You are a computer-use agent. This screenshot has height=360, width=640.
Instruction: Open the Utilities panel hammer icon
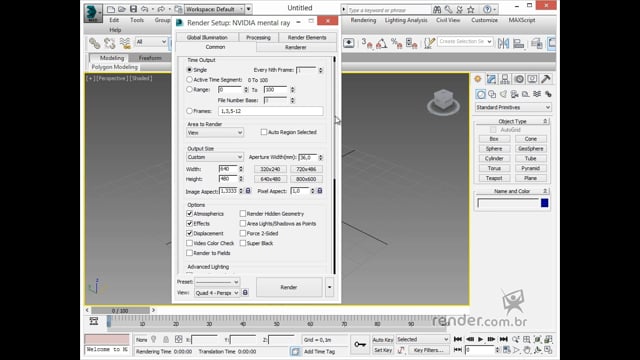click(x=546, y=79)
